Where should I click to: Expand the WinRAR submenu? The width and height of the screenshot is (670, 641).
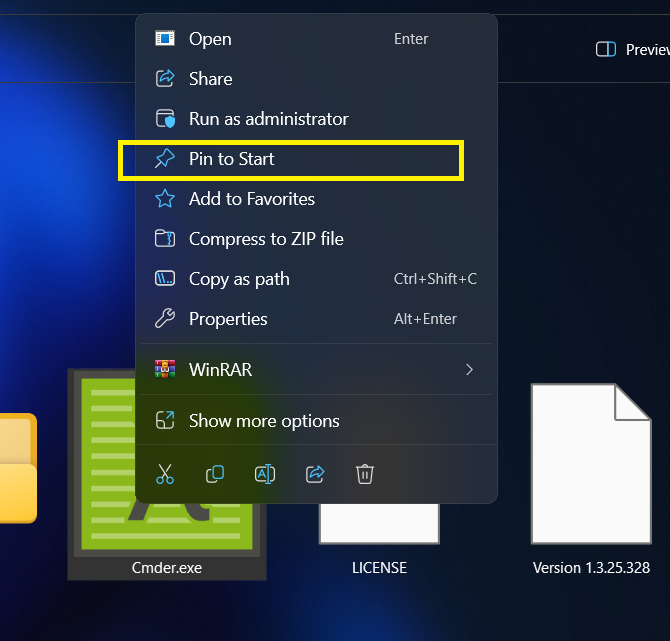pos(315,370)
